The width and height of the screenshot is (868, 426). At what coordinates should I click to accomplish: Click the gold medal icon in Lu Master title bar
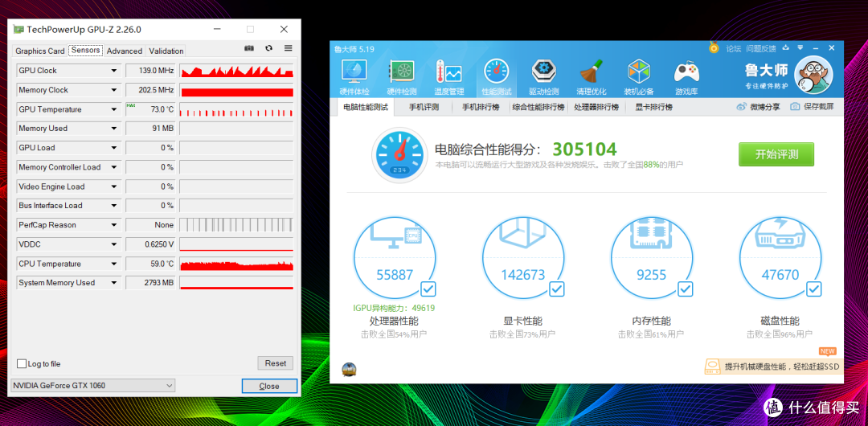[x=714, y=48]
